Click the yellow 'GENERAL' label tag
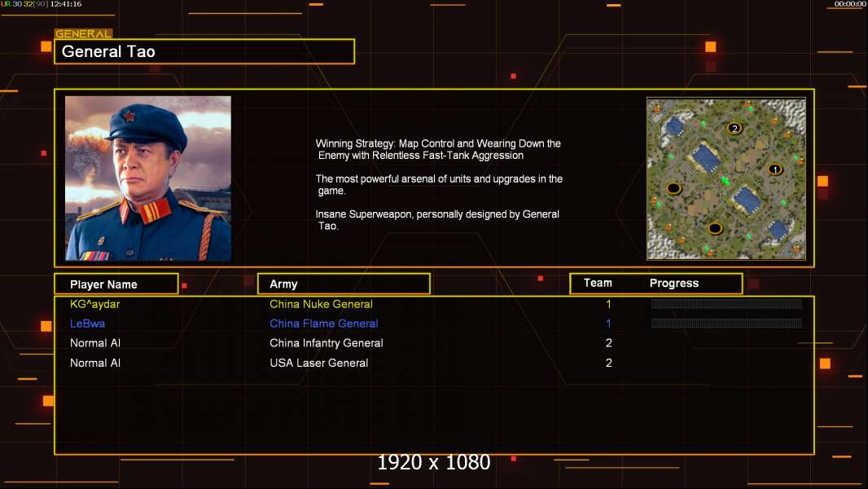The height and width of the screenshot is (489, 868). click(x=84, y=33)
